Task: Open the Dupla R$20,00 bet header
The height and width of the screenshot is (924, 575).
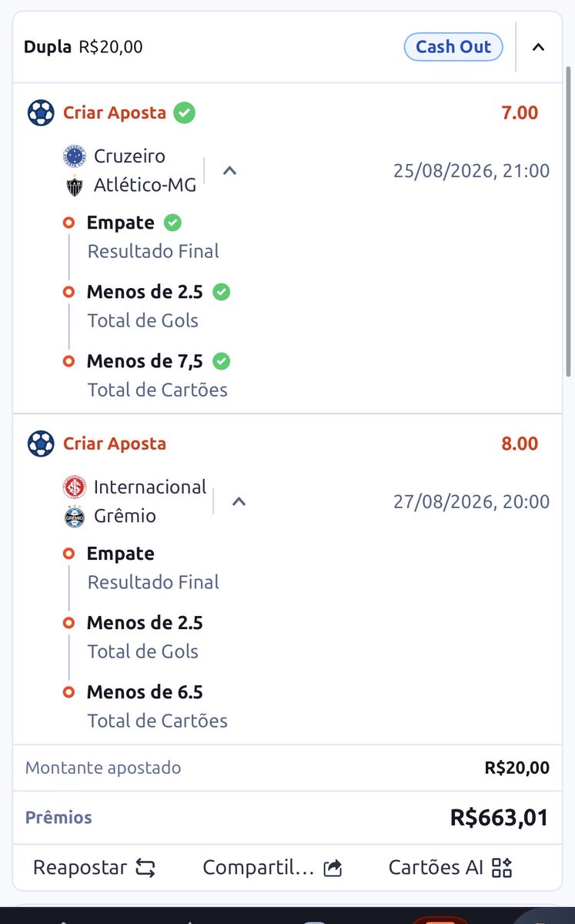Action: tap(83, 47)
